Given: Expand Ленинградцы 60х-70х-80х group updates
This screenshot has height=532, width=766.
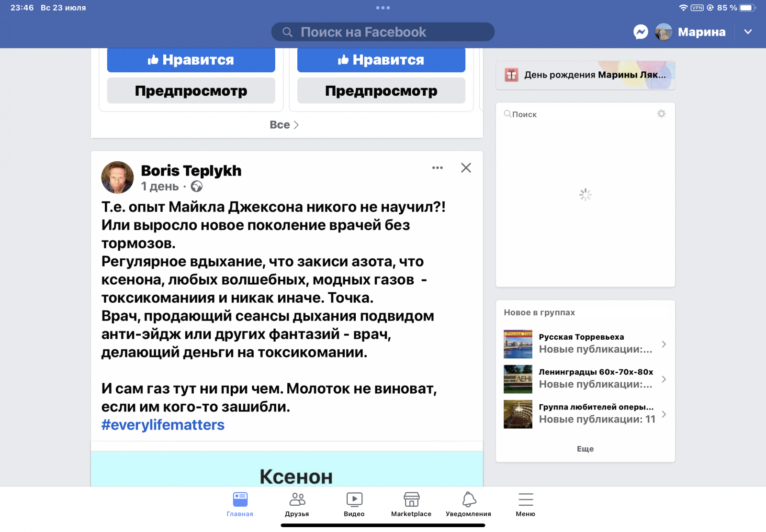Looking at the screenshot, I should 664,379.
